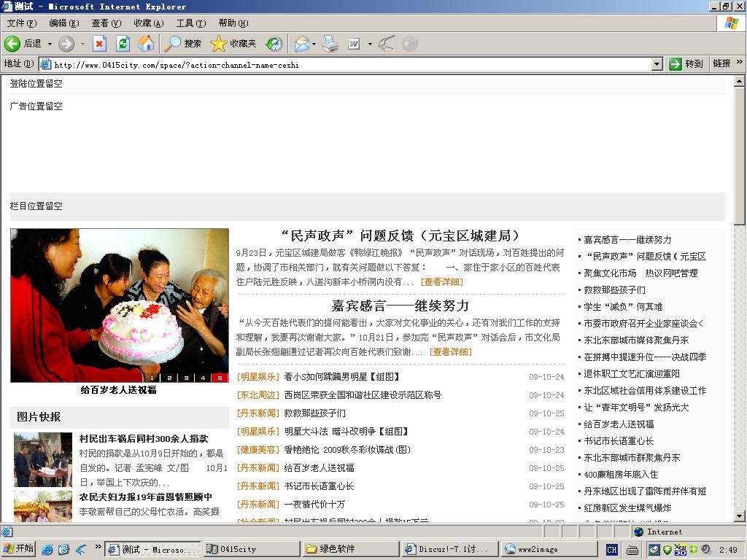
Task: Click the greyed-out round icon ending the toolbar
Action: [x=410, y=44]
